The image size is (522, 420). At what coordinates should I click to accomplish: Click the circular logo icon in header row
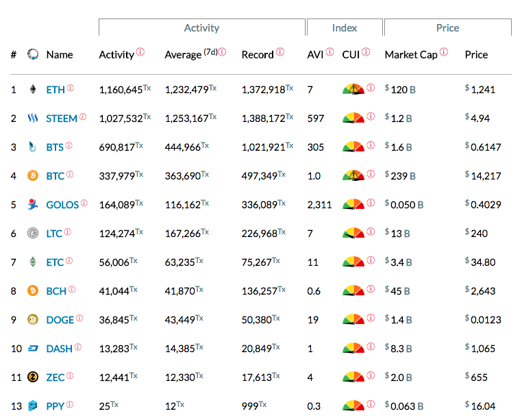(33, 54)
